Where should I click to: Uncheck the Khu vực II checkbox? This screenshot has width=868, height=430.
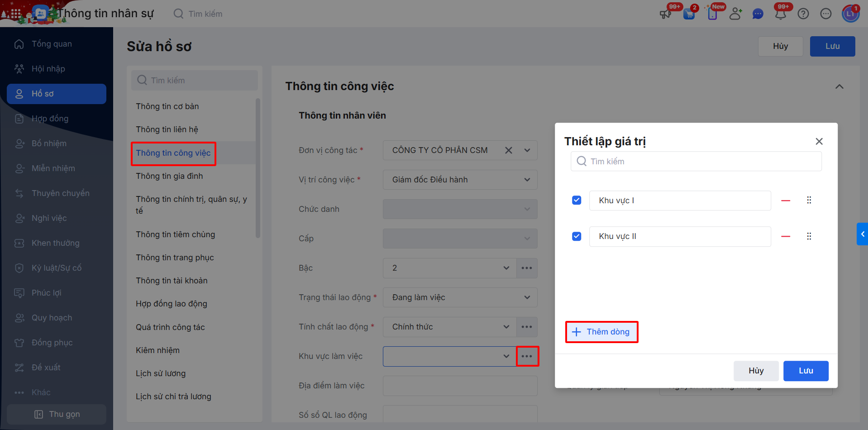tap(577, 236)
